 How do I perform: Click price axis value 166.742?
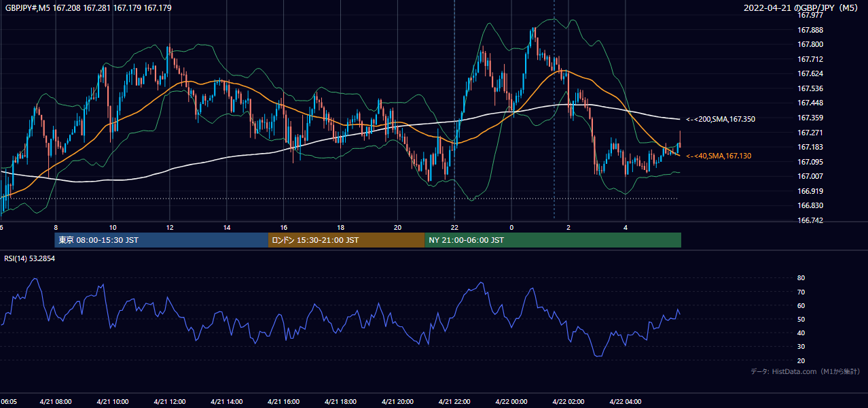click(x=810, y=221)
